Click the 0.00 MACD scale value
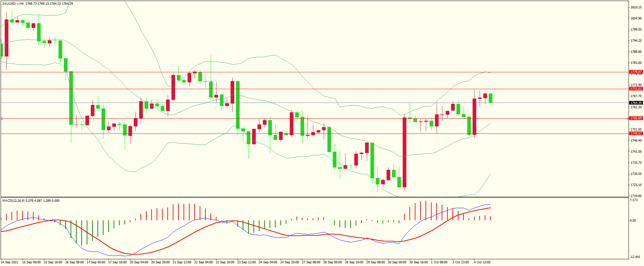644x266 pixels. point(633,221)
